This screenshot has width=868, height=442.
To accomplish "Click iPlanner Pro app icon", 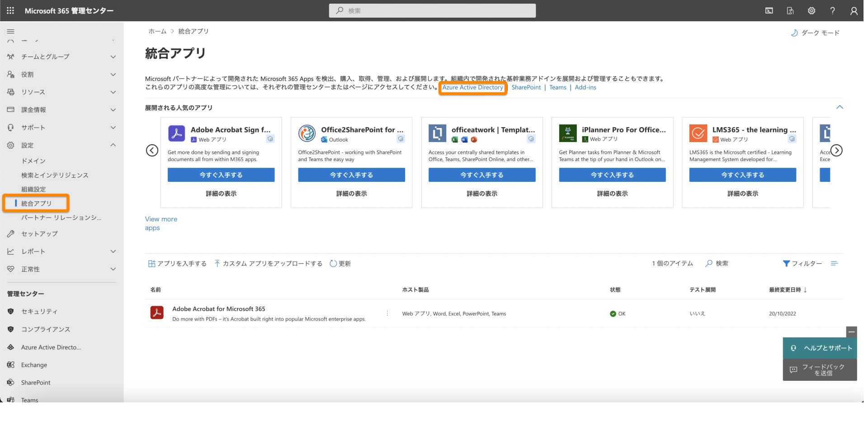I will (568, 134).
